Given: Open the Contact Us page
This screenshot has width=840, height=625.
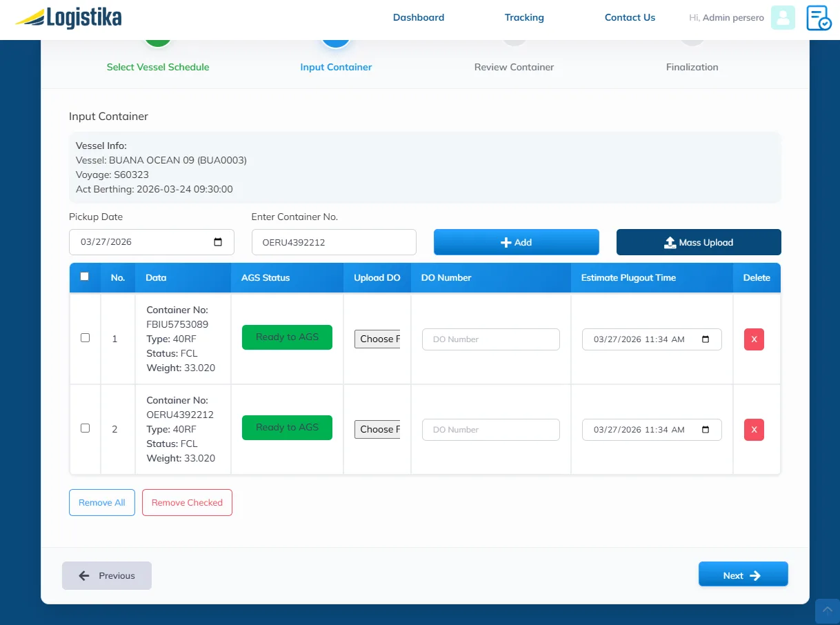Looking at the screenshot, I should 630,18.
